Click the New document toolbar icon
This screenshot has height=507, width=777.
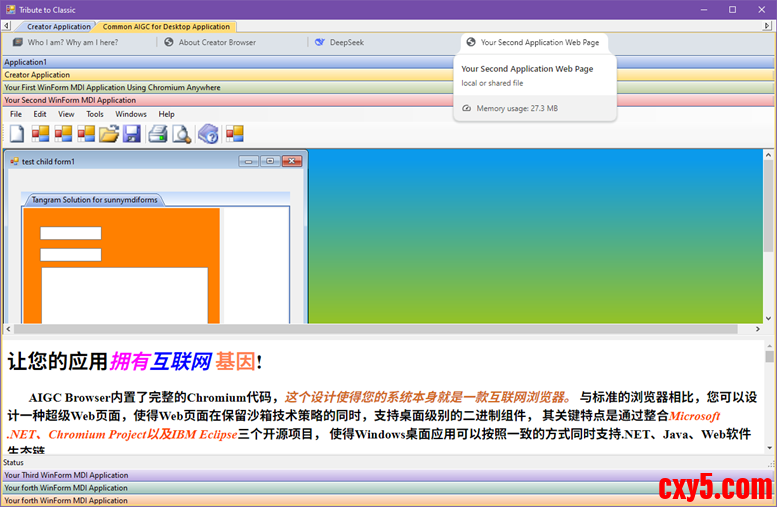click(x=16, y=134)
